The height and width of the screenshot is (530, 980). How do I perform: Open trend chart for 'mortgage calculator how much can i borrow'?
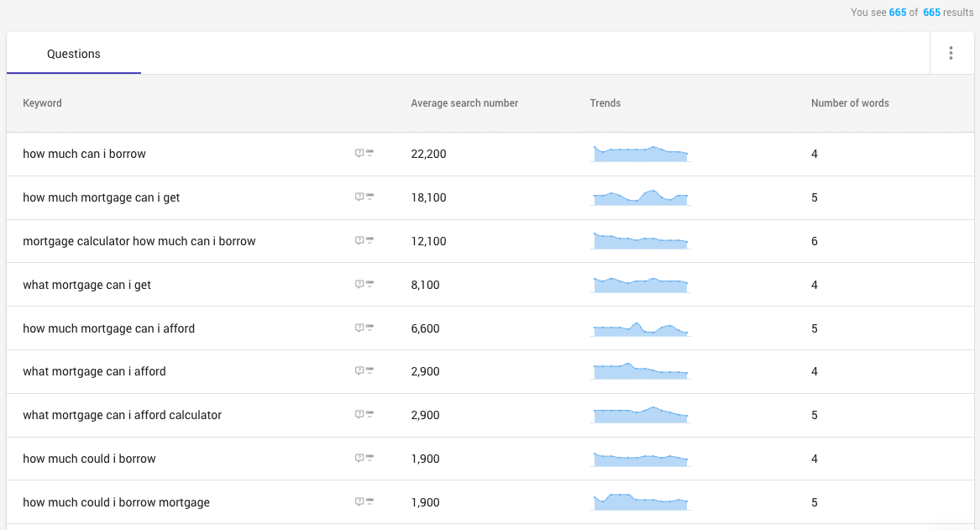[641, 240]
